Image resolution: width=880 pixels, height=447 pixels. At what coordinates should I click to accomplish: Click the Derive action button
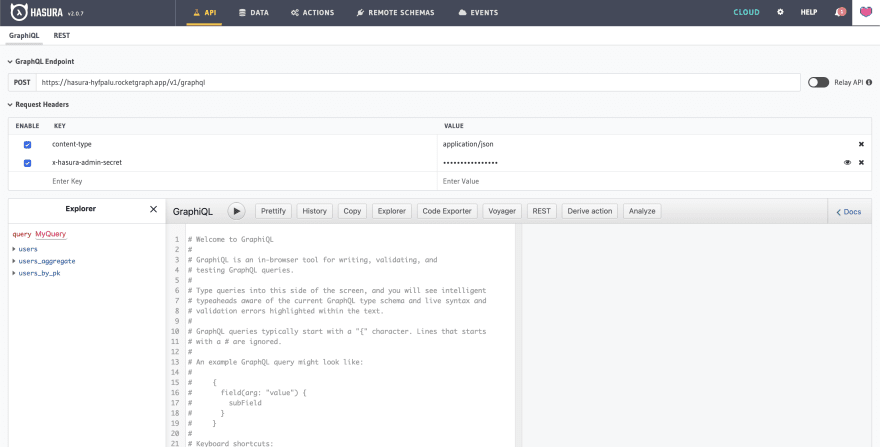pyautogui.click(x=590, y=211)
